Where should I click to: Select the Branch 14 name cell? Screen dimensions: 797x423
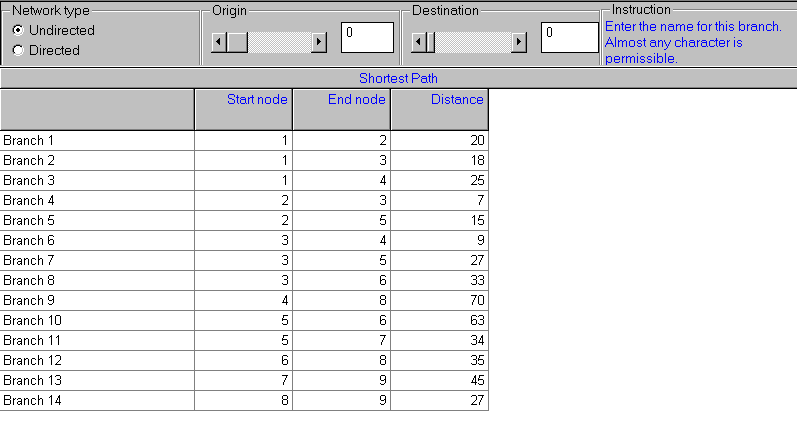pyautogui.click(x=97, y=401)
